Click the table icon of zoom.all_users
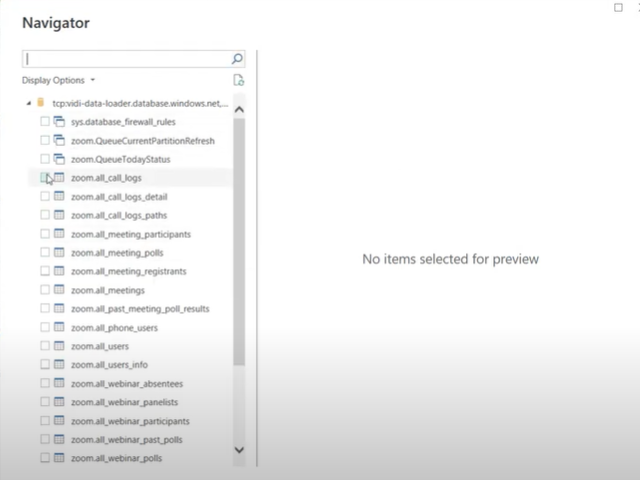Screen dimensions: 640x480 [x=59, y=346]
